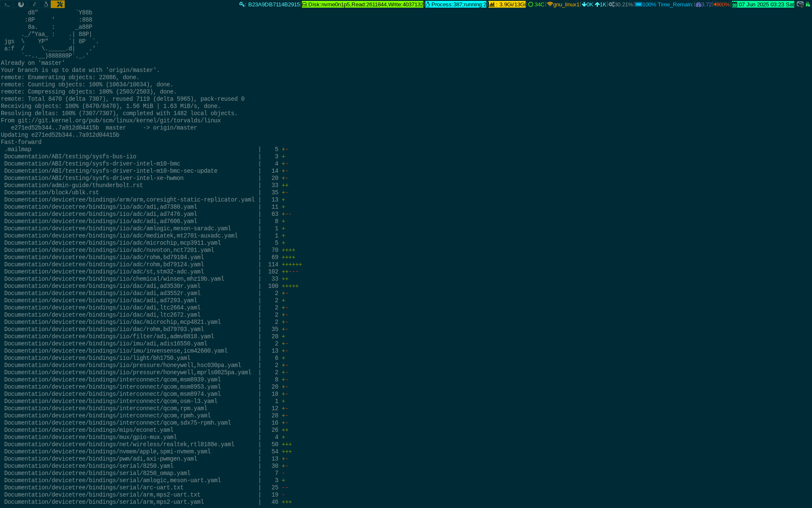Open the gnu_linux1 wifi indicator
Image resolution: width=812 pixels, height=508 pixels.
563,4
